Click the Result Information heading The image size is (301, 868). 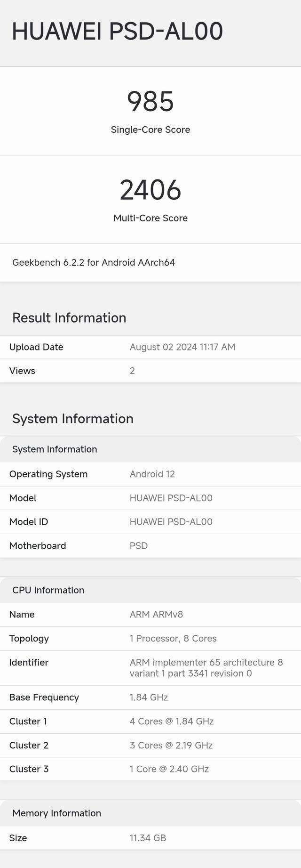point(69,317)
